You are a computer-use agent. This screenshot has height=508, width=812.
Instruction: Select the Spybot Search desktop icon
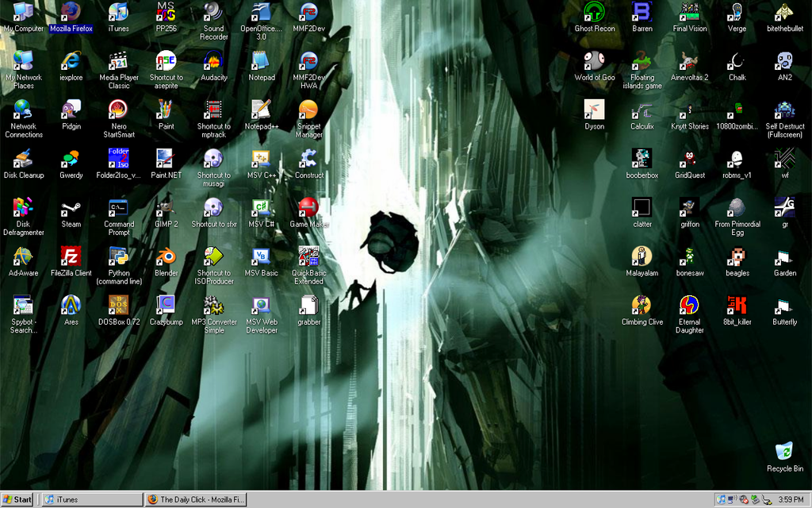pos(23,305)
